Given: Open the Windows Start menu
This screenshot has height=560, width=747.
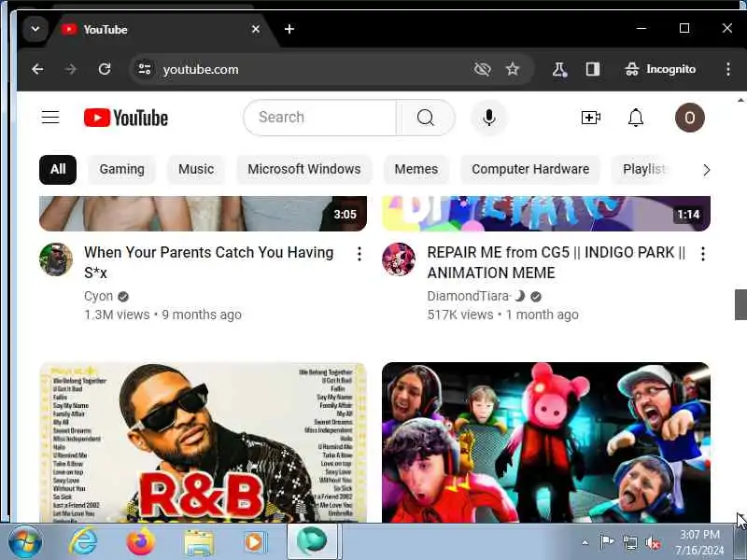Looking at the screenshot, I should point(24,542).
